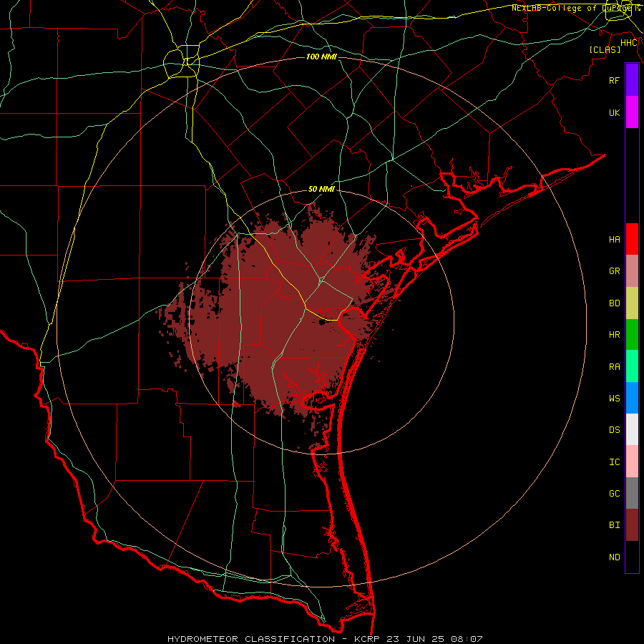This screenshot has height=644, width=644.
Task: Click the HA red legend swatch
Action: point(632,239)
